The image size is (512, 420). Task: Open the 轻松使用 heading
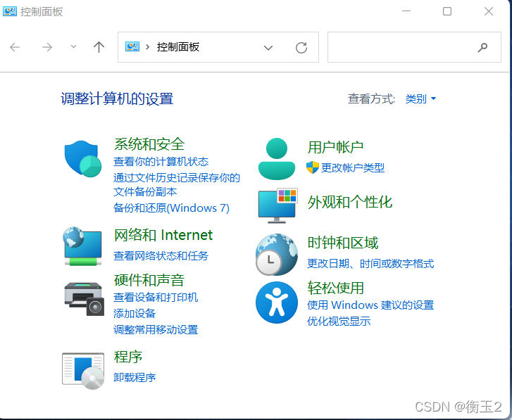(x=335, y=288)
